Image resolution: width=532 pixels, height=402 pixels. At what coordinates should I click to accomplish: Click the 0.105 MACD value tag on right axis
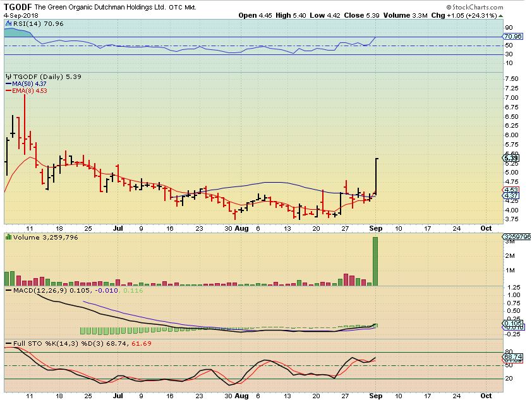click(x=513, y=323)
